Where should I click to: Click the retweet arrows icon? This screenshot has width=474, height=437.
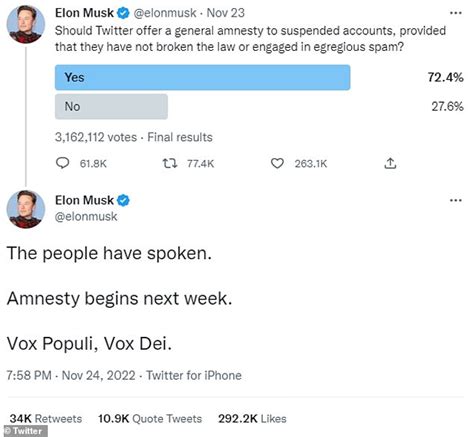pyautogui.click(x=170, y=163)
